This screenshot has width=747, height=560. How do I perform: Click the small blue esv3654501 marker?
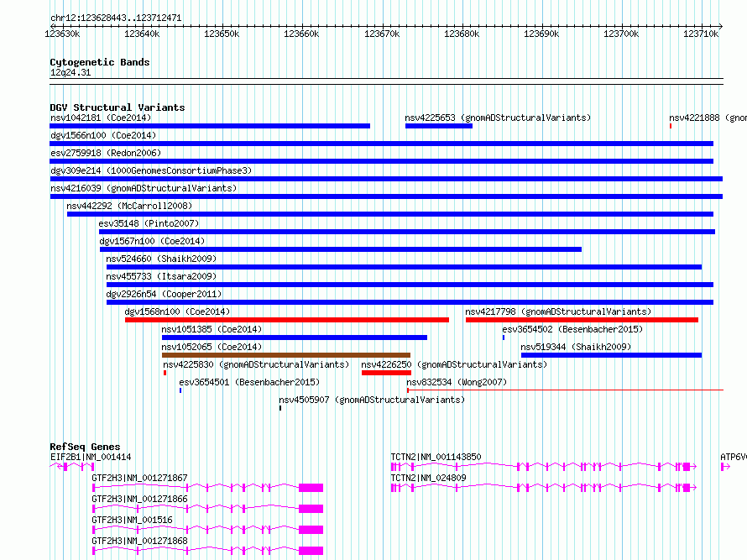180,390
